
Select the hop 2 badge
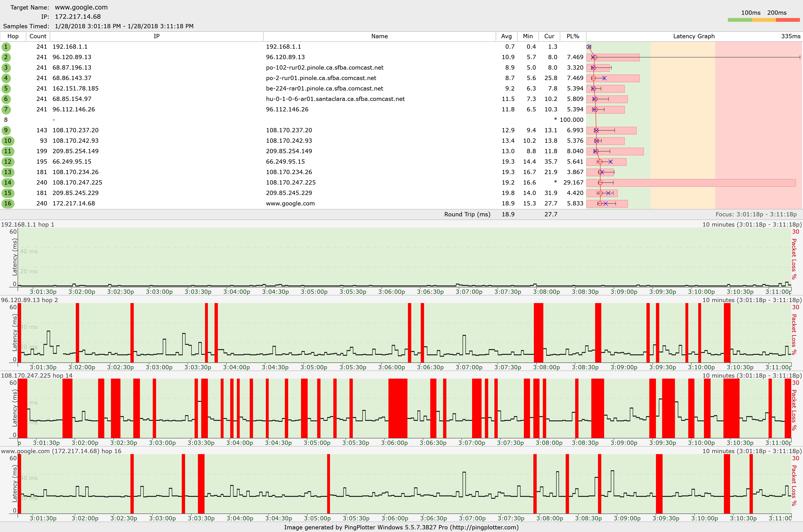6,57
